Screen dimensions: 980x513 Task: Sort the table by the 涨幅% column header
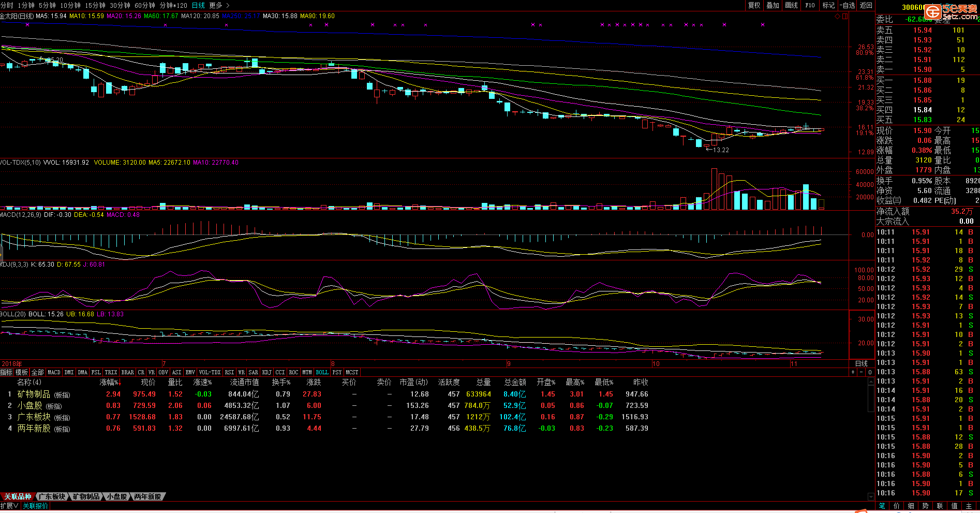(x=110, y=383)
